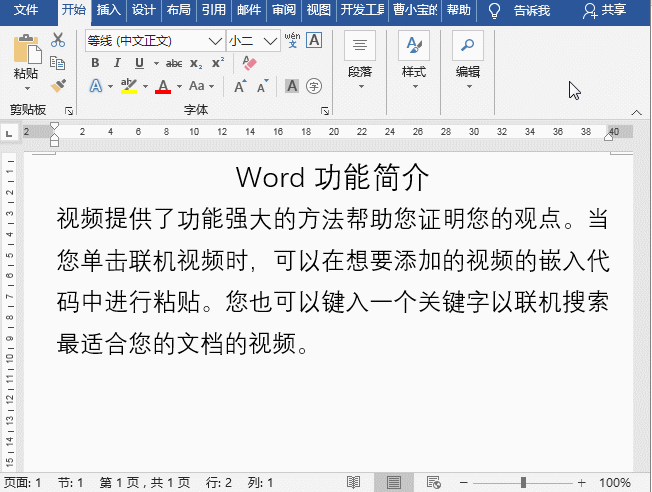Image resolution: width=652 pixels, height=492 pixels.
Task: Open Developer (开发工具) tab
Action: [362, 10]
